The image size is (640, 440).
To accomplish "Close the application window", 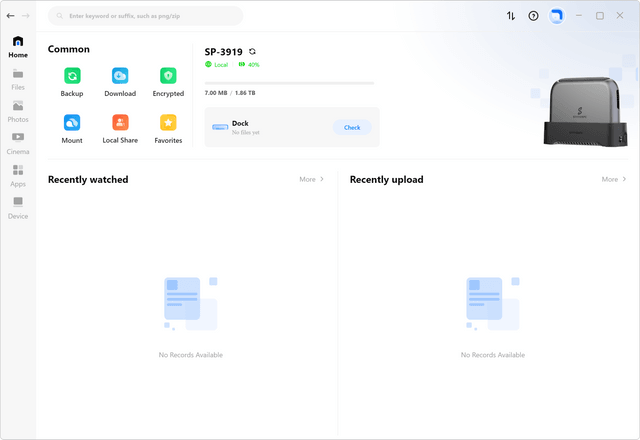I will click(x=620, y=16).
